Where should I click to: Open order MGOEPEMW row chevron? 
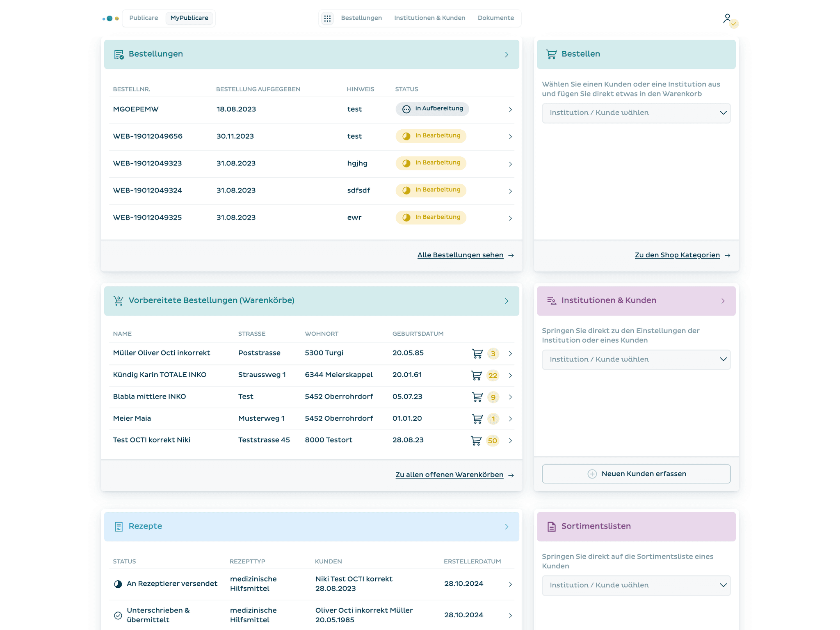(510, 110)
